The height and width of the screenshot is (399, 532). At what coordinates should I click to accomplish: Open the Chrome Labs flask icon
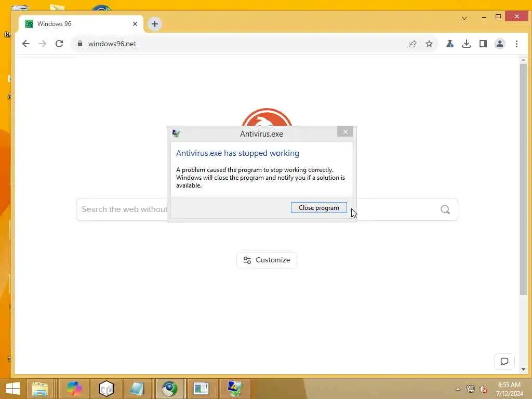coord(450,44)
